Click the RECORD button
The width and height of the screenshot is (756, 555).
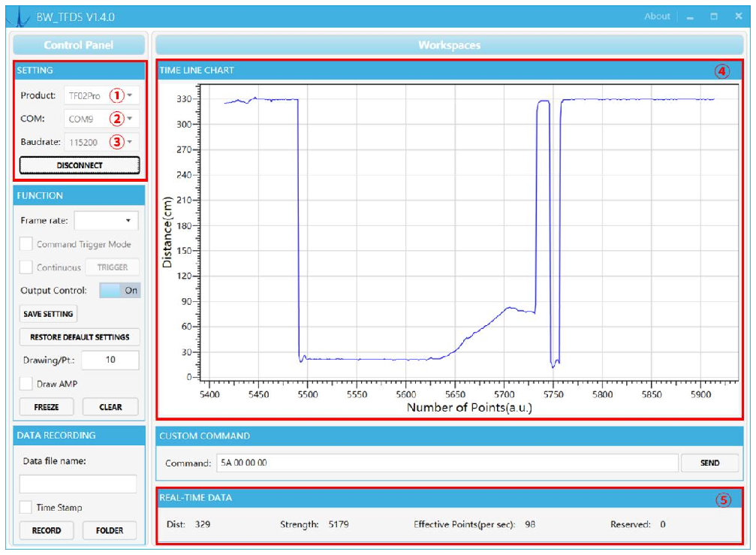click(47, 530)
